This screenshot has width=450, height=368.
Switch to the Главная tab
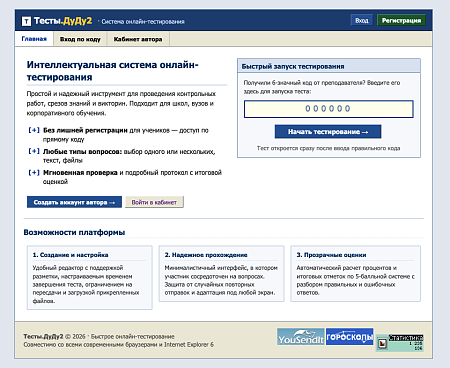(x=34, y=39)
